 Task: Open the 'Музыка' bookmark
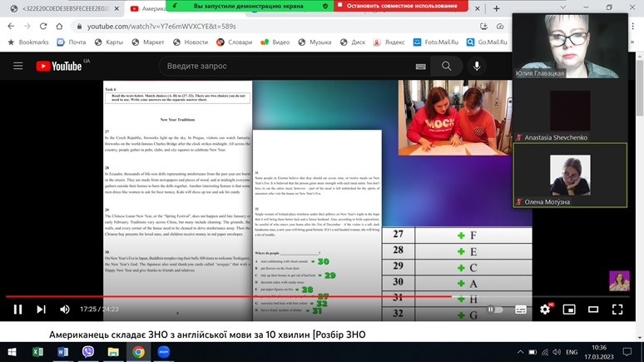[315, 42]
